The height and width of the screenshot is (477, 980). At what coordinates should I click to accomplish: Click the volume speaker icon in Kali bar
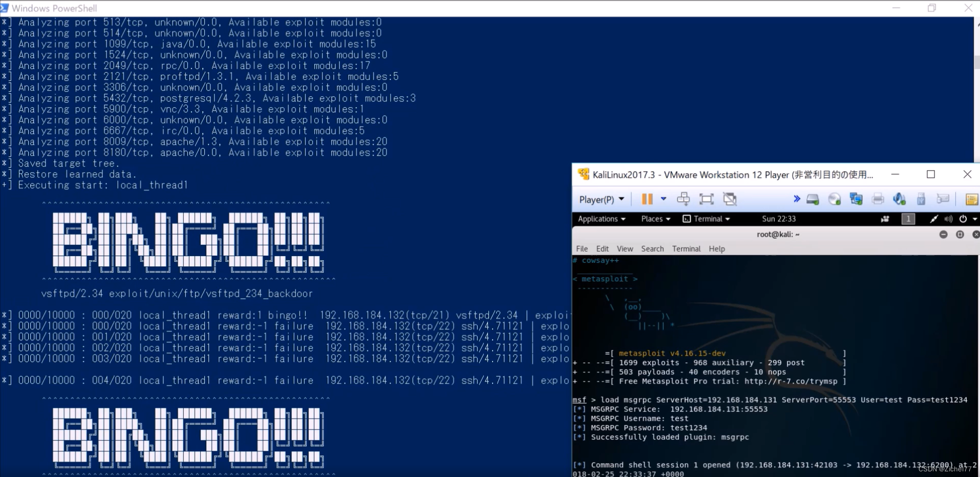948,219
